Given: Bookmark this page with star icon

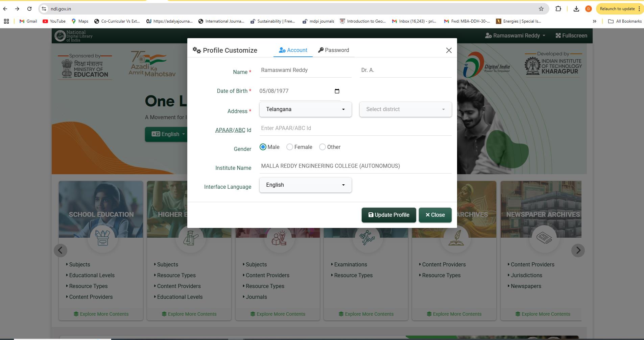Looking at the screenshot, I should pos(541,9).
